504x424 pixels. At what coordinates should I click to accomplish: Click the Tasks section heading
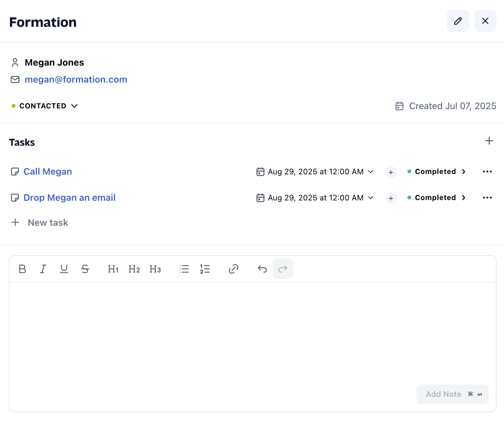(x=22, y=142)
